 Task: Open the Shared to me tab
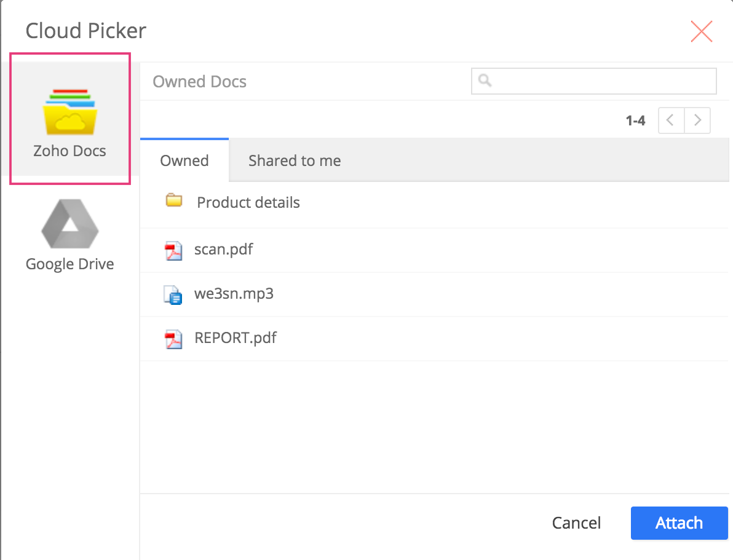tap(295, 160)
